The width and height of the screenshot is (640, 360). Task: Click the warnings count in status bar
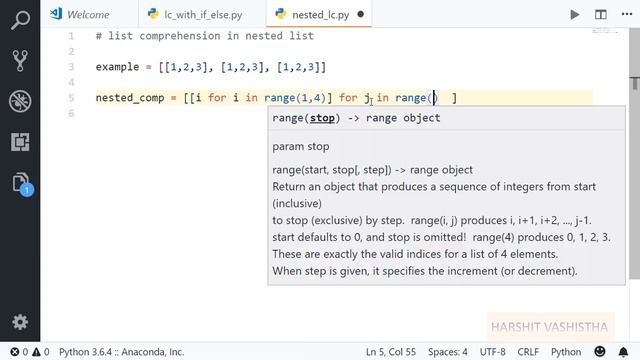coord(41,352)
